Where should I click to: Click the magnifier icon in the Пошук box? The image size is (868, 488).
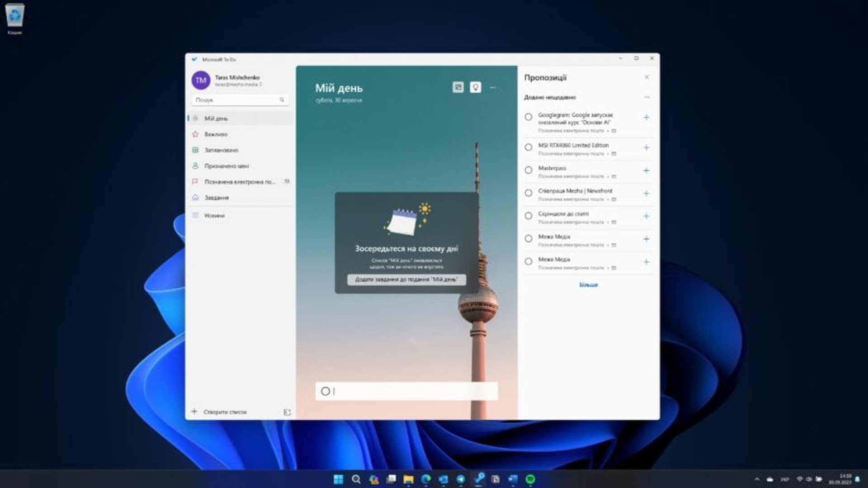[282, 100]
